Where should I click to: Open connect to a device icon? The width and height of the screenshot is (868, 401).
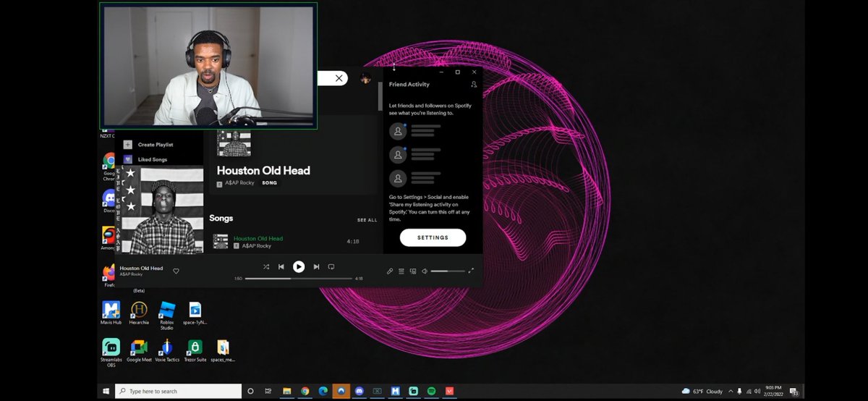[x=413, y=271]
